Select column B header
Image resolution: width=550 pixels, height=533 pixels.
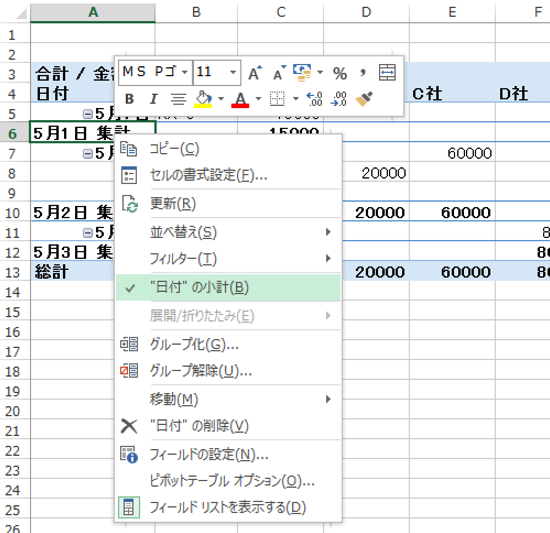[196, 12]
